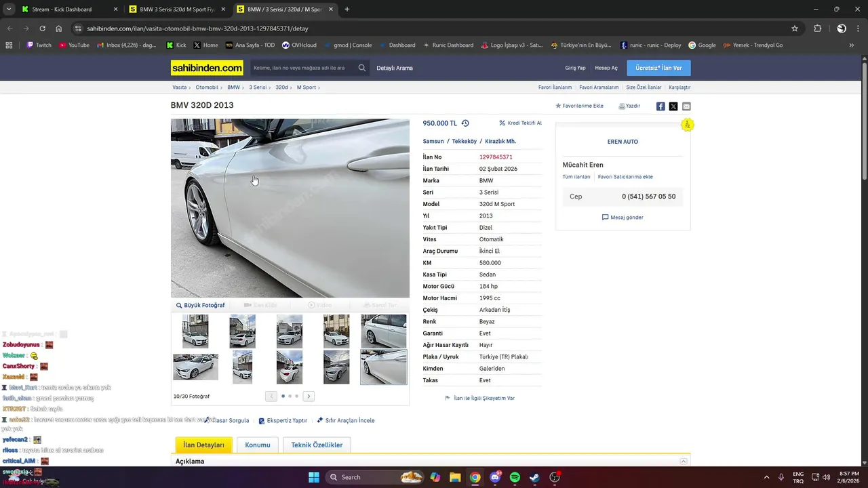Show hidden system tray icons

pyautogui.click(x=766, y=477)
